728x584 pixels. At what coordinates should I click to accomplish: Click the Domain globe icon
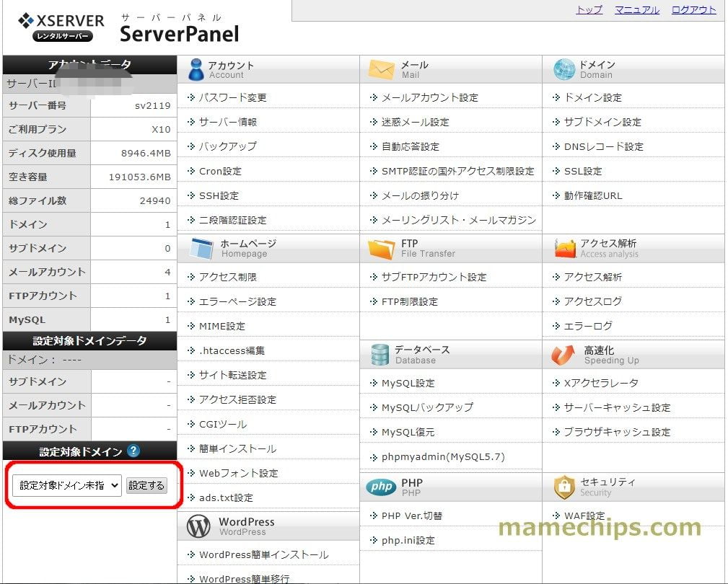pyautogui.click(x=564, y=70)
